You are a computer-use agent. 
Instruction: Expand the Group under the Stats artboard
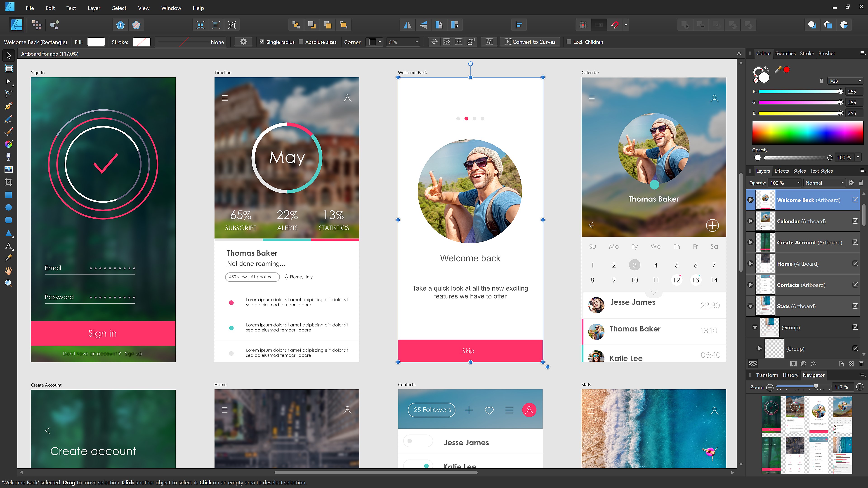760,349
